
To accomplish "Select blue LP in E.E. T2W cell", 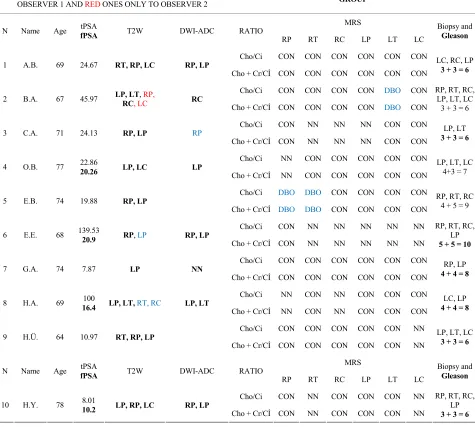I will tap(142, 235).
